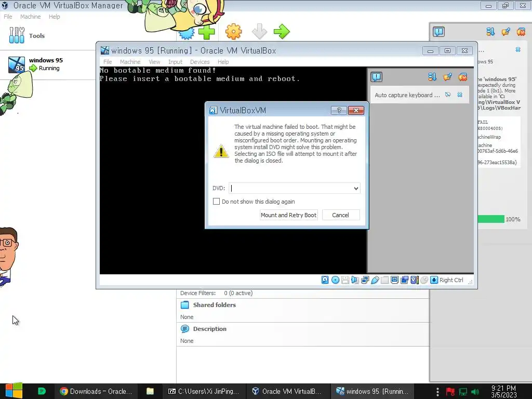Image resolution: width=532 pixels, height=399 pixels.
Task: Click CPU execution indicator in VM status bar
Action: pyautogui.click(x=414, y=280)
